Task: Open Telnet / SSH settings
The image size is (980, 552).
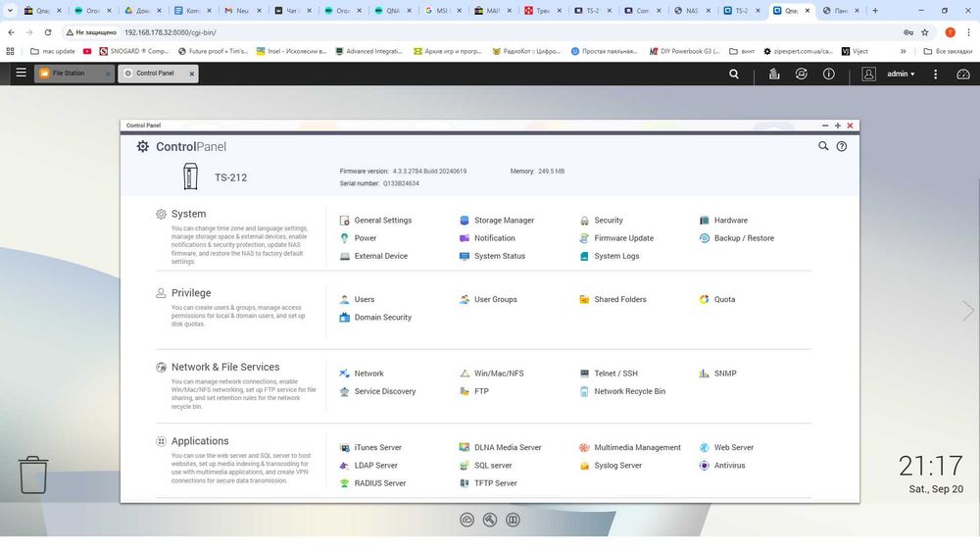Action: point(609,374)
